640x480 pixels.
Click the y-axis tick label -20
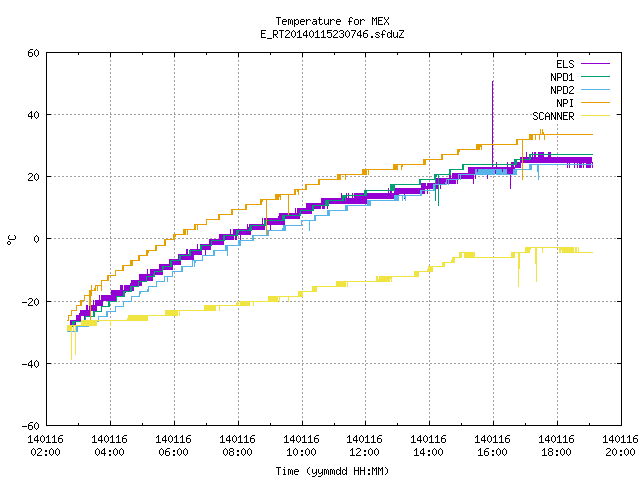(31, 302)
